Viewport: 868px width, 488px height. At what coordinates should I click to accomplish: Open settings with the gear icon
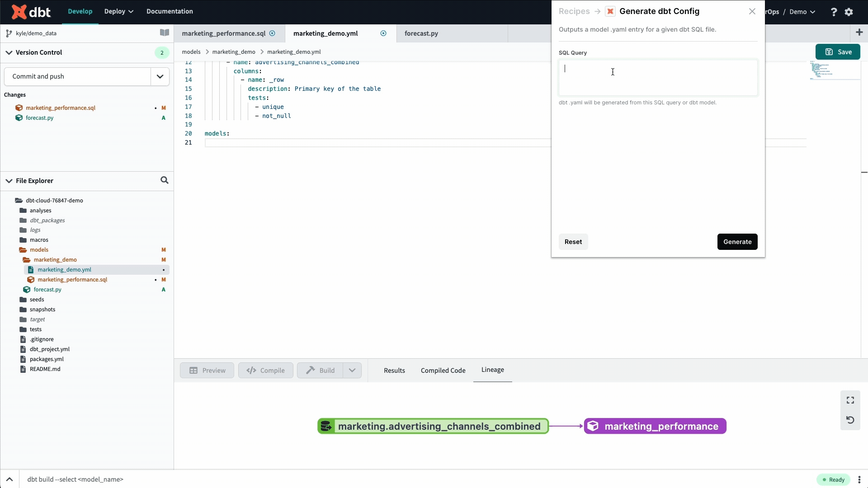[x=849, y=12]
